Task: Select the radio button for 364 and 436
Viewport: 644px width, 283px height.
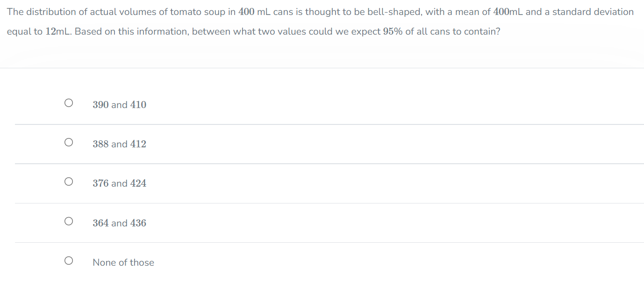Action: [x=69, y=221]
